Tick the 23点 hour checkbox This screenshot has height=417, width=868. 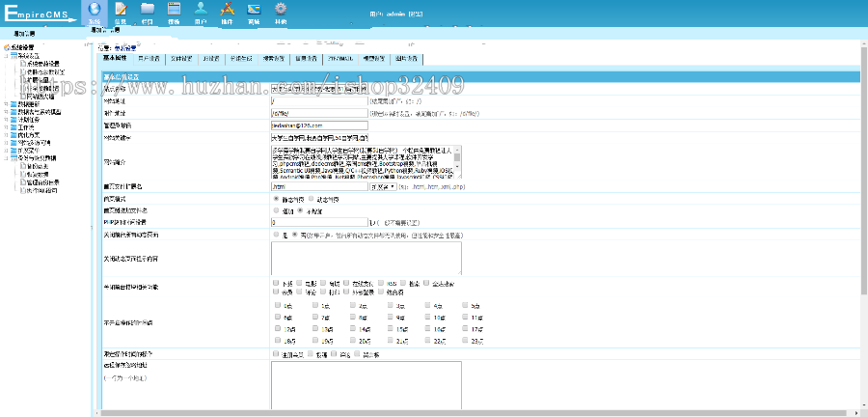tap(463, 341)
